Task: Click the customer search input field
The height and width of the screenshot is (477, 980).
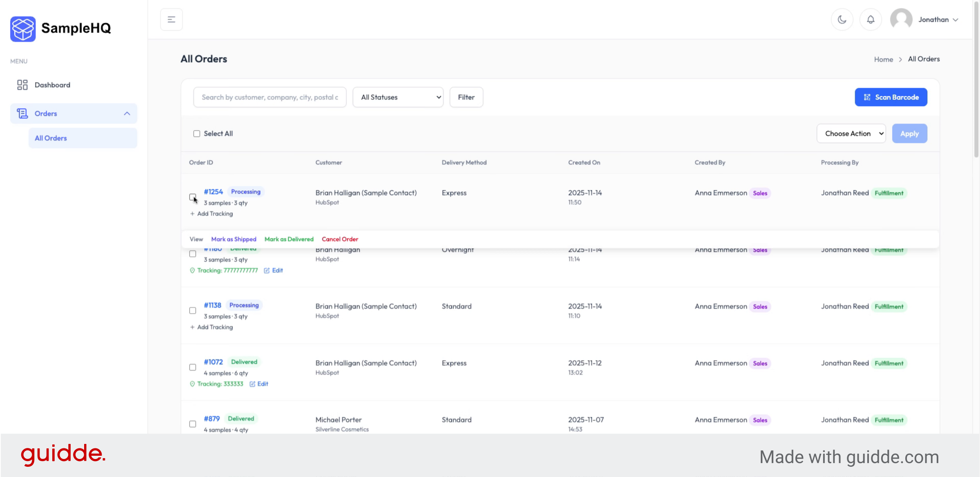Action: (x=269, y=97)
